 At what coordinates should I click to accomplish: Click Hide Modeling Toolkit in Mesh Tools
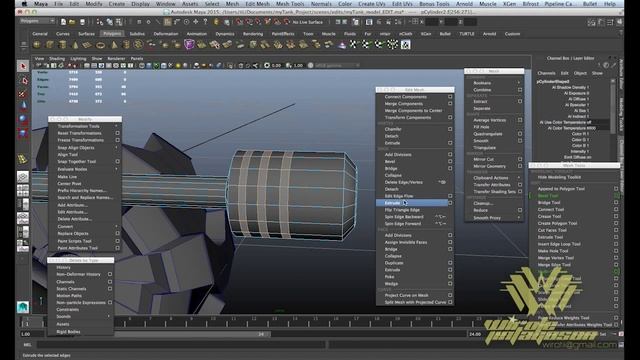click(x=559, y=177)
